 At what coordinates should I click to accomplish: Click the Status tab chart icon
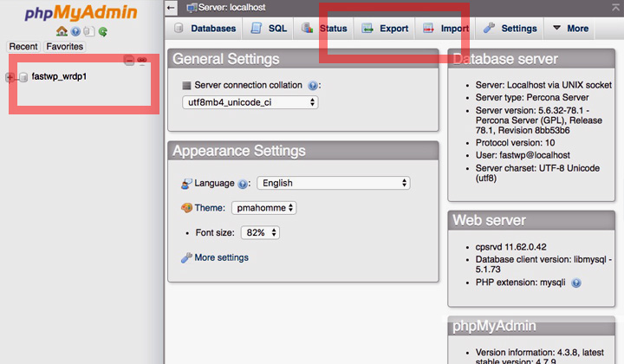[307, 28]
